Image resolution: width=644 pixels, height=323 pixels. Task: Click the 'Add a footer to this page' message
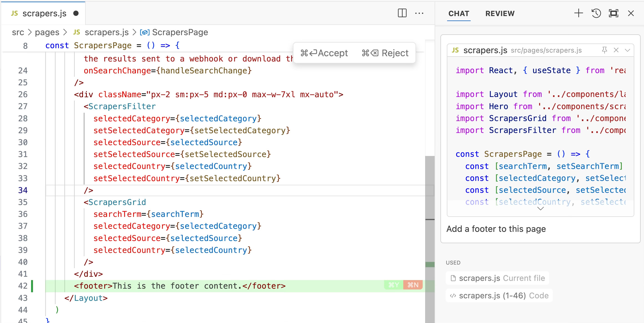[496, 229]
